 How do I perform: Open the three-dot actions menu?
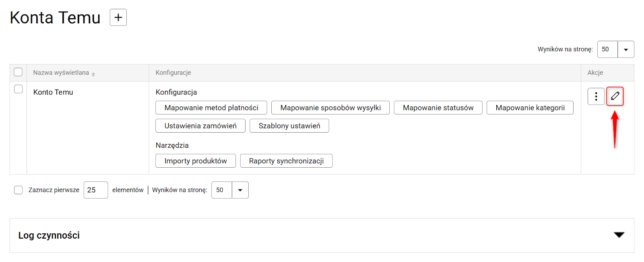596,96
